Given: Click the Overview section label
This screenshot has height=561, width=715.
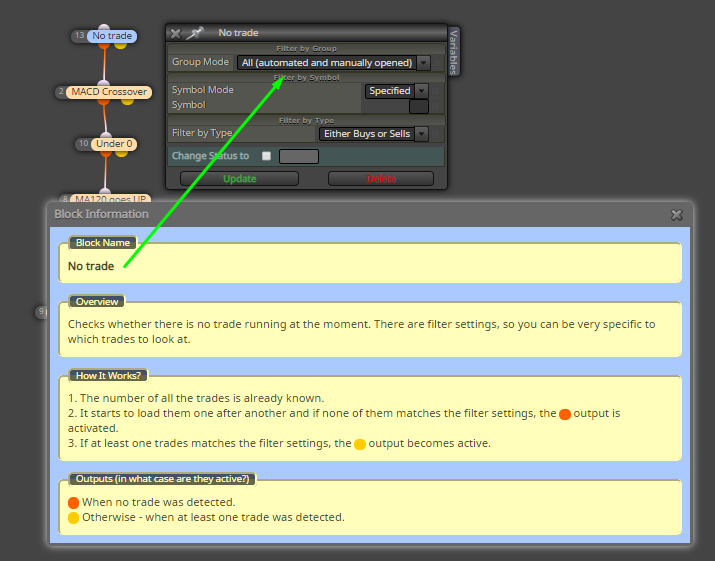Looking at the screenshot, I should [x=97, y=301].
